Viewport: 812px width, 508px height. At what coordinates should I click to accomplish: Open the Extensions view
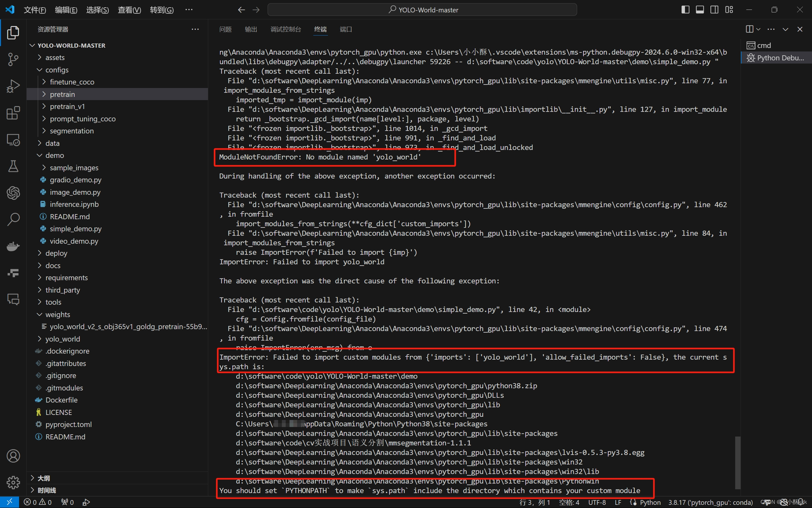coord(13,113)
